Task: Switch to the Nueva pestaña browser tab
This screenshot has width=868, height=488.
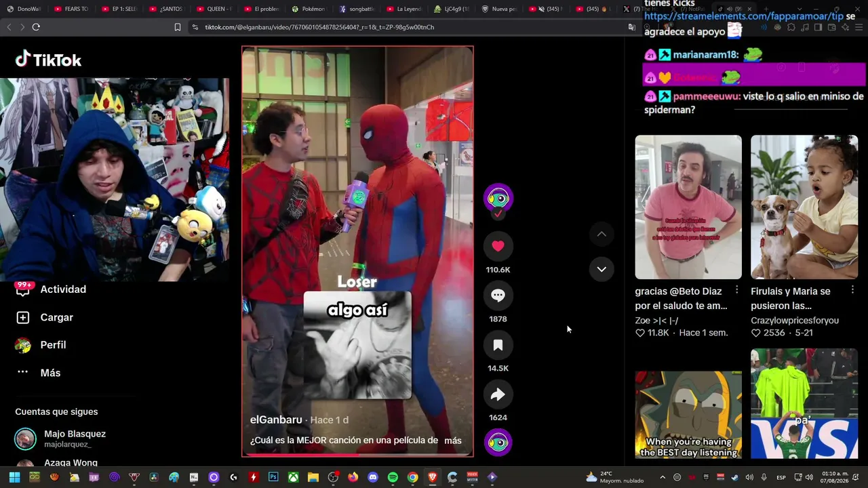Action: (498, 9)
